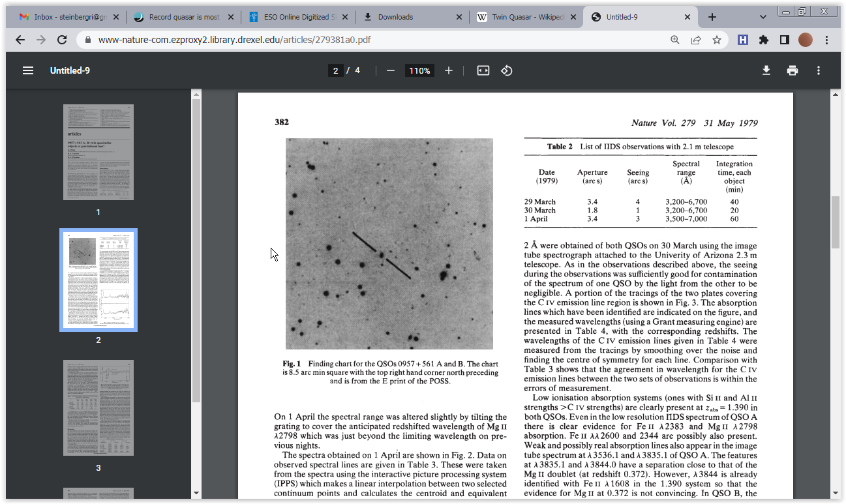This screenshot has height=504, width=846.
Task: Select the page 3 thumbnail
Action: point(98,408)
